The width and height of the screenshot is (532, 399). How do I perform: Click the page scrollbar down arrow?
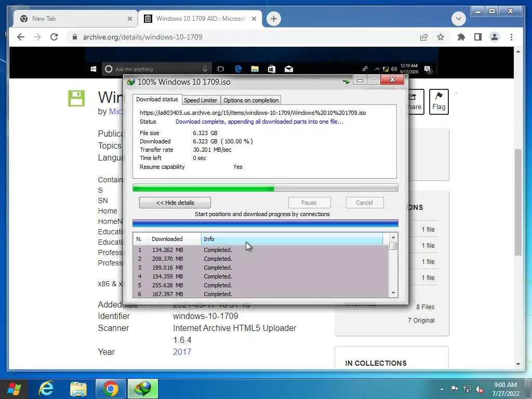point(518,364)
